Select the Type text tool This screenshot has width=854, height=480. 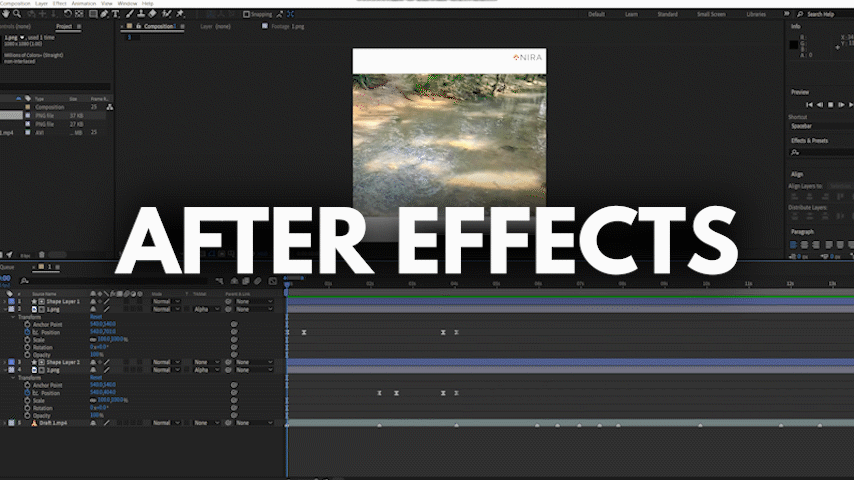coord(115,14)
